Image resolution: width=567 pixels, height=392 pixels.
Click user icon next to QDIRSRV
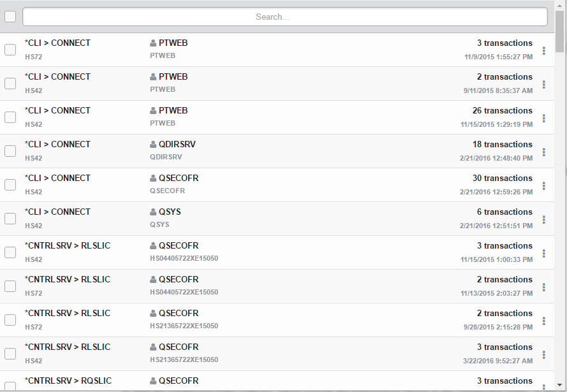tap(153, 145)
